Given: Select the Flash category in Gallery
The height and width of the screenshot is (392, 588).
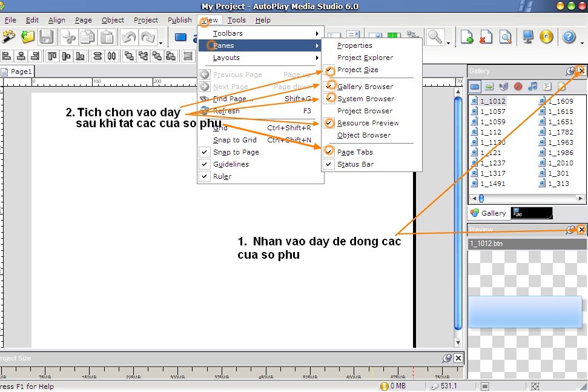Looking at the screenshot, I should (518, 87).
